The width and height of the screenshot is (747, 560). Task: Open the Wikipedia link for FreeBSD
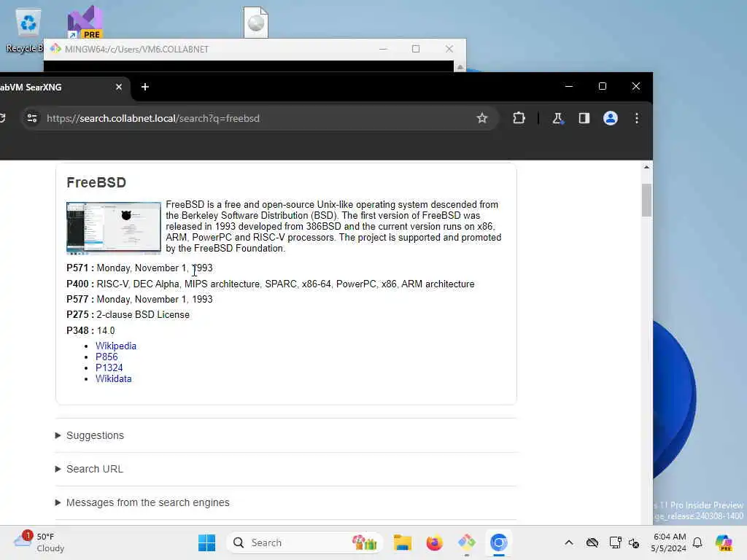[x=116, y=346]
